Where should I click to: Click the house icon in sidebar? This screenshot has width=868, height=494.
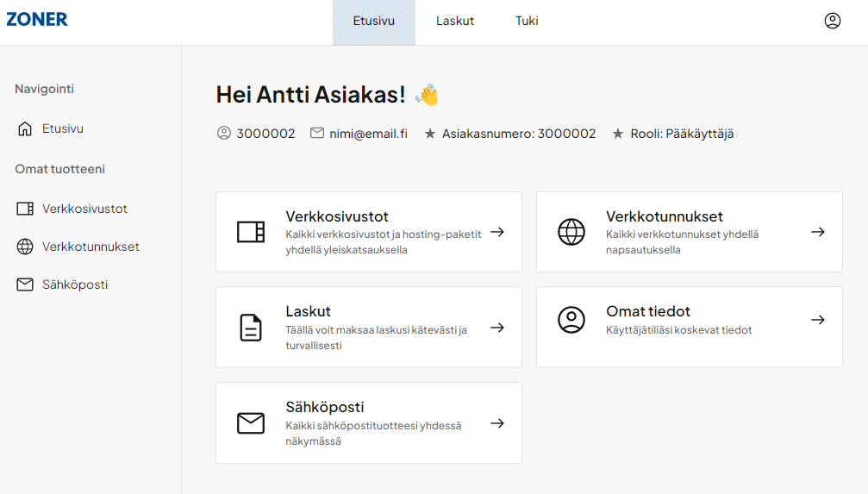(x=25, y=129)
